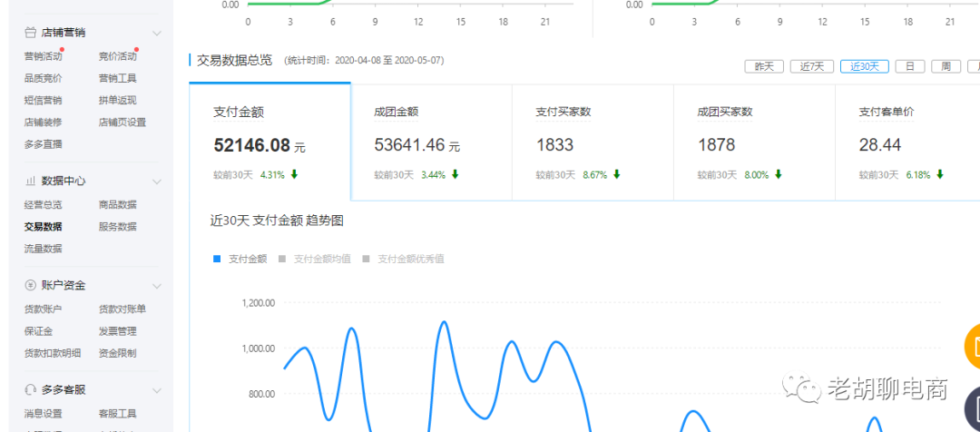Viewport: 980px width, 432px height.
Task: Open 店铺页设置 in the sidebar
Action: [122, 122]
